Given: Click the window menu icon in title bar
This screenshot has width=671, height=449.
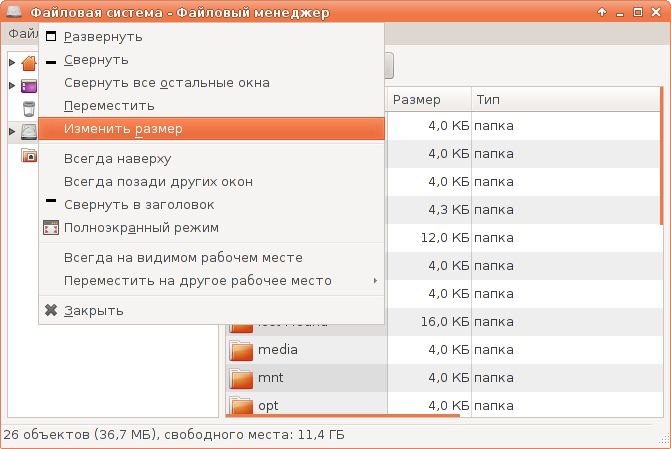Looking at the screenshot, I should point(14,12).
